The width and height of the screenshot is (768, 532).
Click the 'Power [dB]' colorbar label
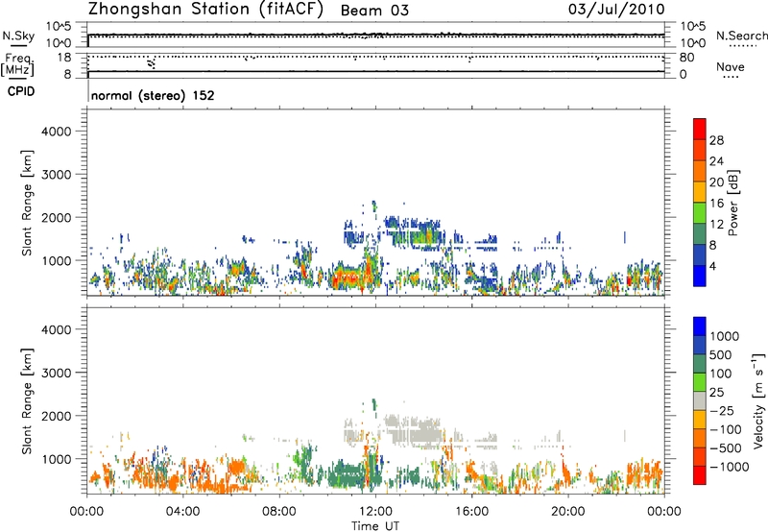coord(732,203)
